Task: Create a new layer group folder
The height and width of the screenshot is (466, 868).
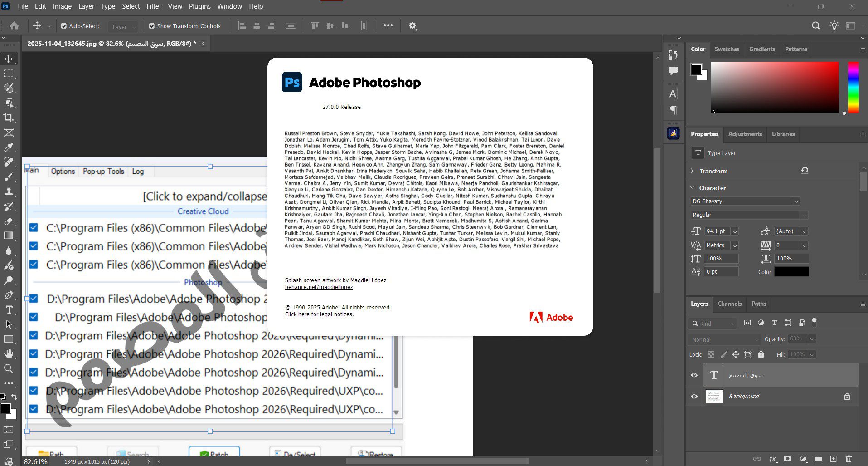Action: (818, 459)
